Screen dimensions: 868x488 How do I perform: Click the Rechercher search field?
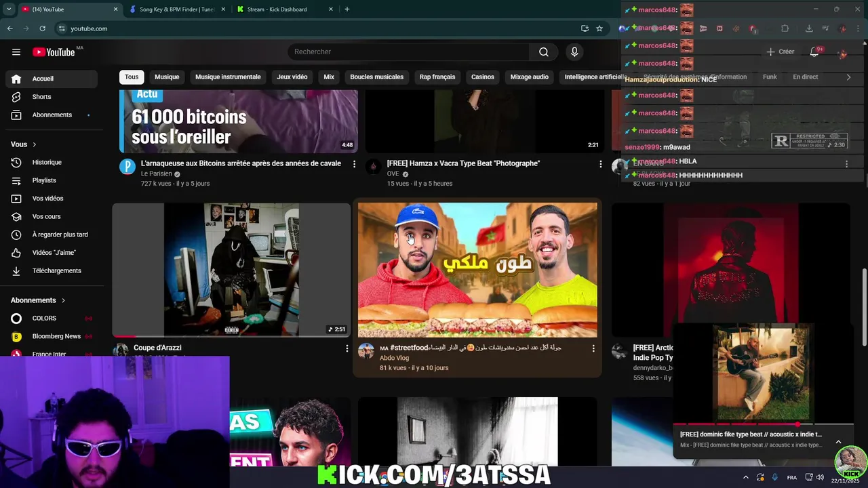[x=409, y=52]
